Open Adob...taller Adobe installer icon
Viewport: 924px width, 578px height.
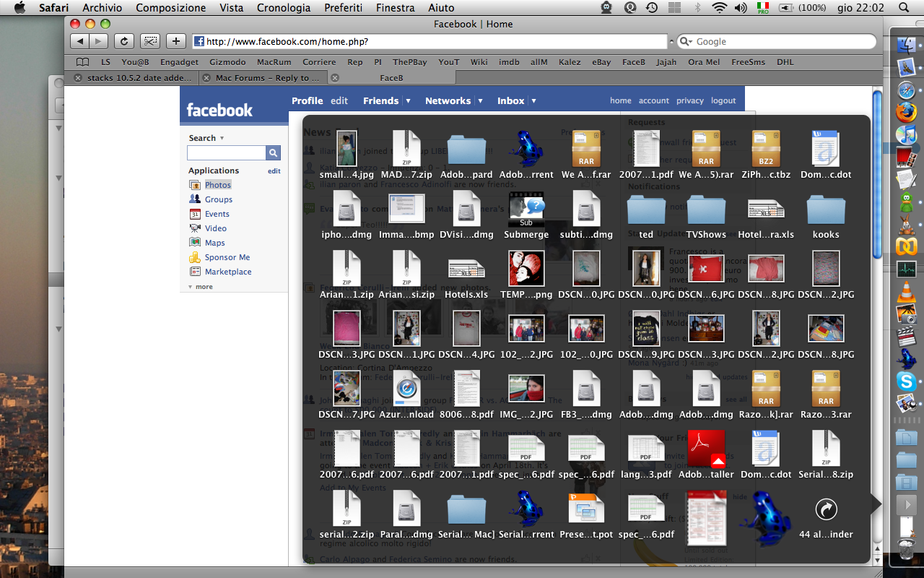click(706, 450)
